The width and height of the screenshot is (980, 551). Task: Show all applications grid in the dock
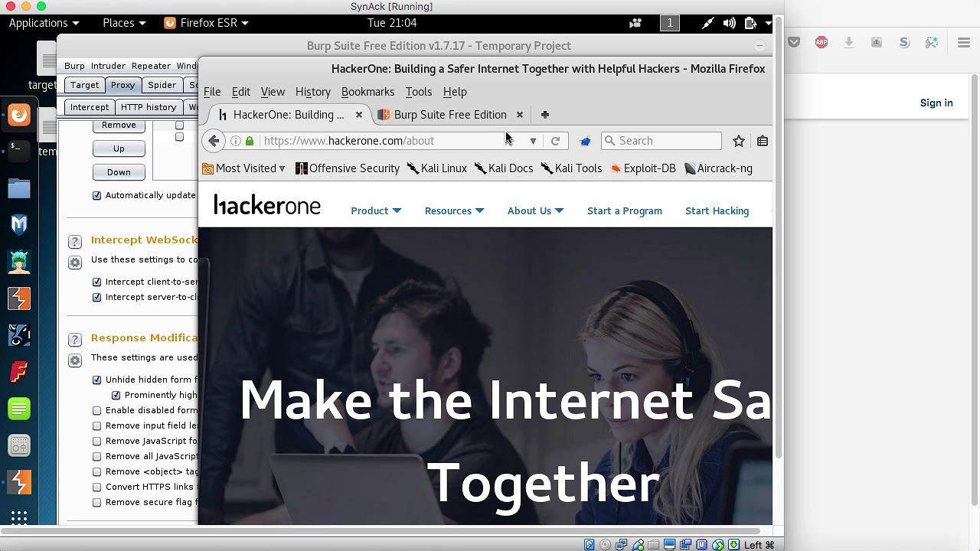coord(19,518)
